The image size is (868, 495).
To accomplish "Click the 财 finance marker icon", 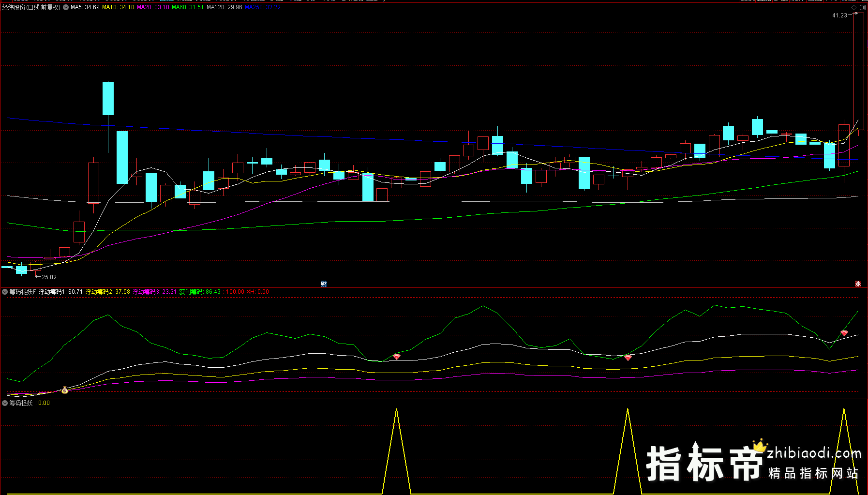I will (324, 284).
